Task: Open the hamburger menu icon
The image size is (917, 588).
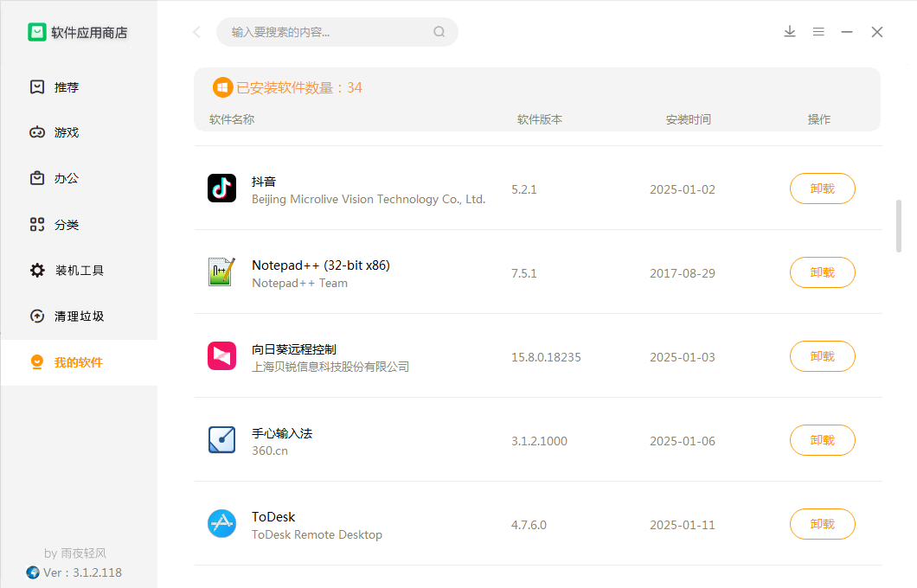Action: click(x=818, y=32)
